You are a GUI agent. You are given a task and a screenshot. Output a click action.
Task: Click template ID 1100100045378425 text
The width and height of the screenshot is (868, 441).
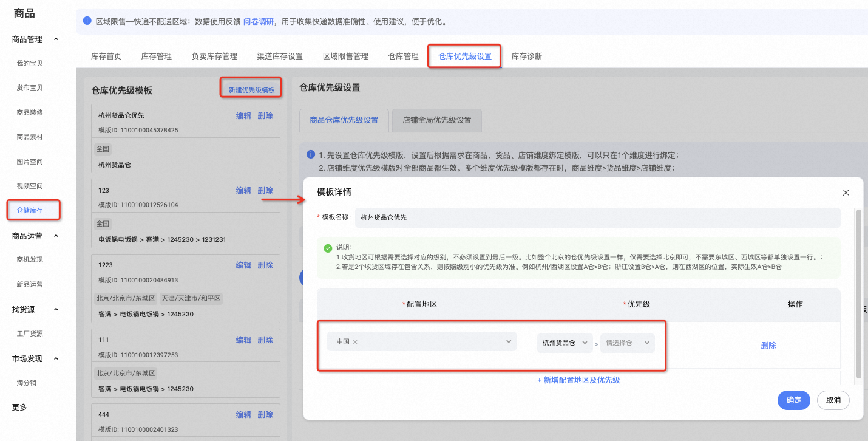[x=138, y=130]
